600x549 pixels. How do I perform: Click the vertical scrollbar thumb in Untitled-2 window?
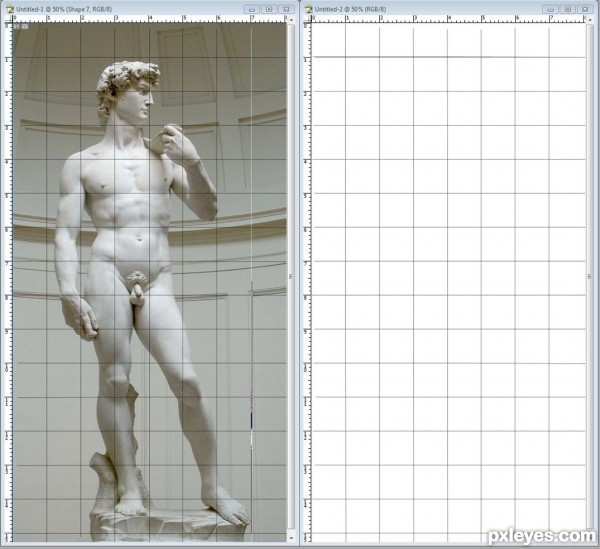590,276
